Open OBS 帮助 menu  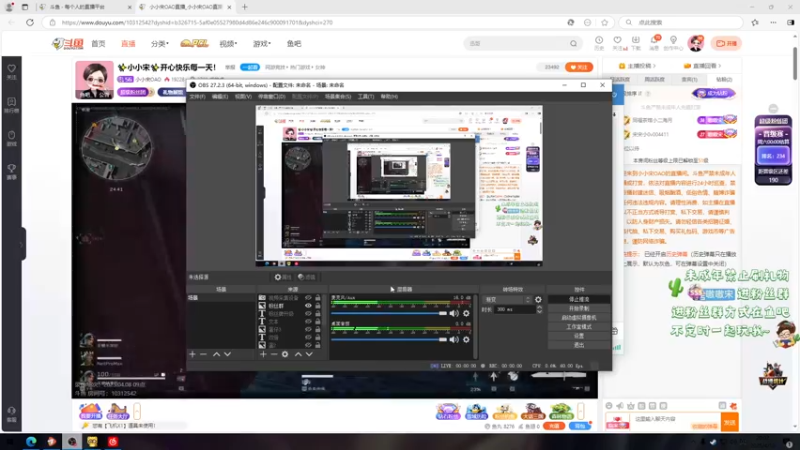(x=389, y=96)
